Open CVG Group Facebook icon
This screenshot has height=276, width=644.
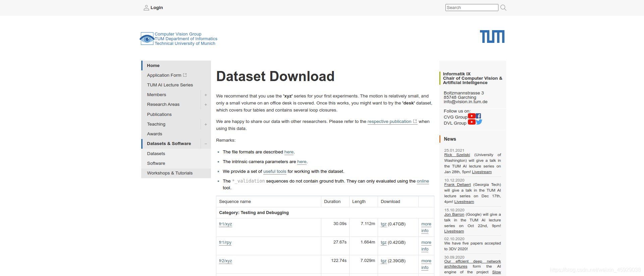click(478, 116)
